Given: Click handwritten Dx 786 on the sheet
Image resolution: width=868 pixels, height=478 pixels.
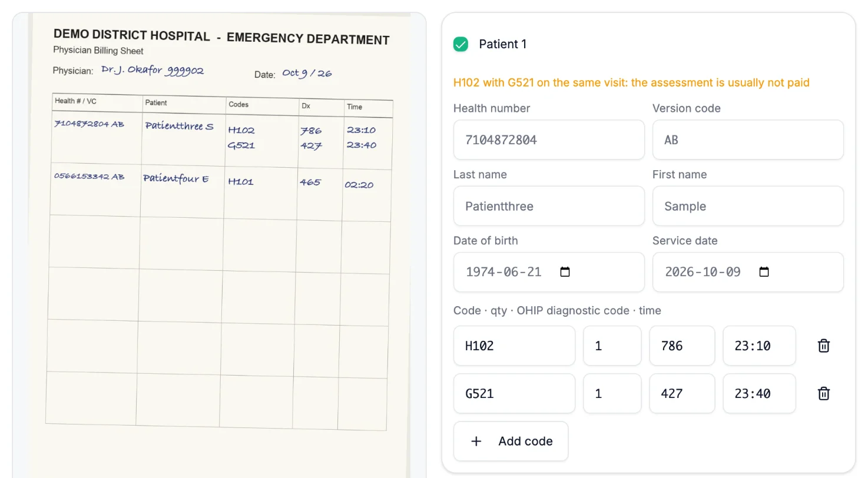Looking at the screenshot, I should 311,131.
